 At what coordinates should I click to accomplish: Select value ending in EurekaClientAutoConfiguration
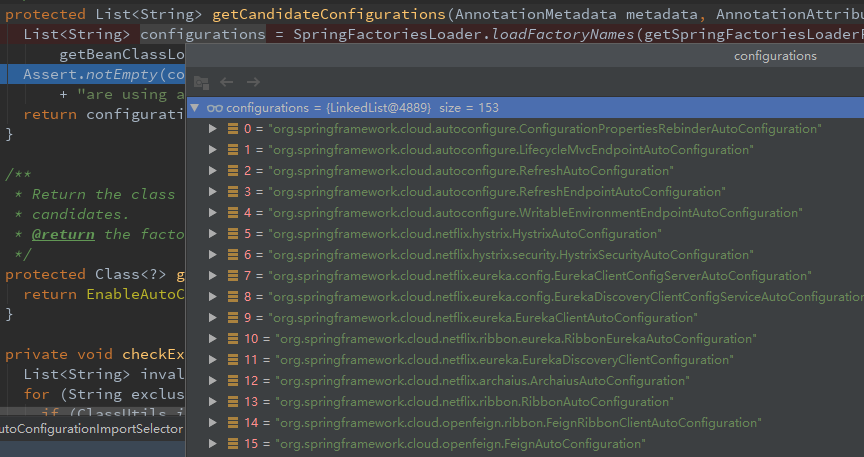[x=483, y=317]
